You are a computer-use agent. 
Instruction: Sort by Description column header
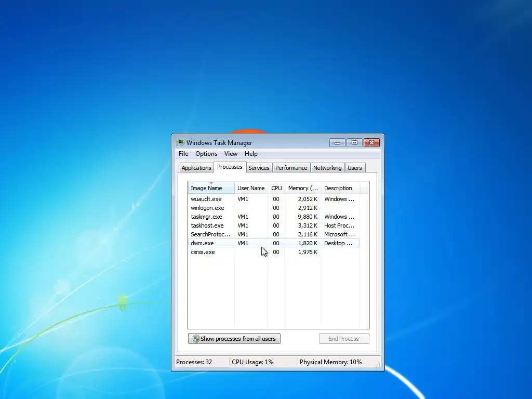pyautogui.click(x=340, y=188)
